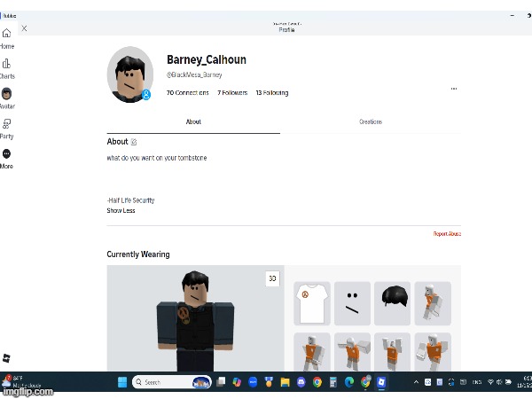The height and width of the screenshot is (399, 532).
Task: Switch to the Creations tab
Action: (x=370, y=121)
